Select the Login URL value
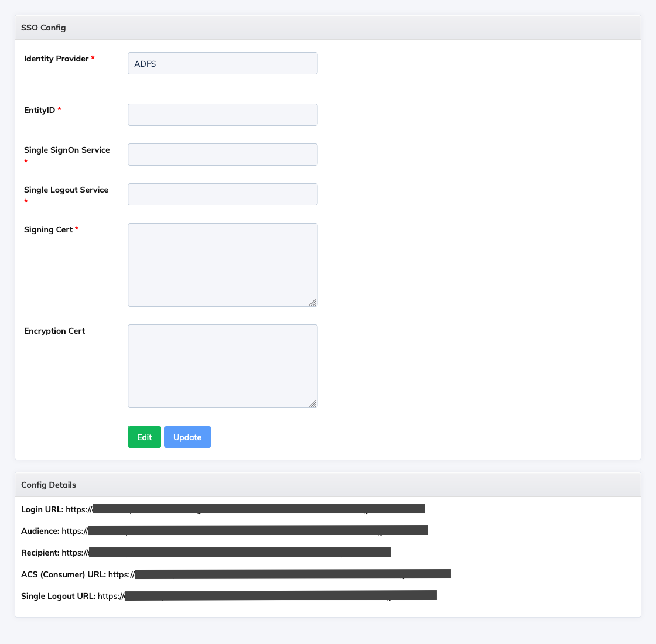 pos(245,509)
